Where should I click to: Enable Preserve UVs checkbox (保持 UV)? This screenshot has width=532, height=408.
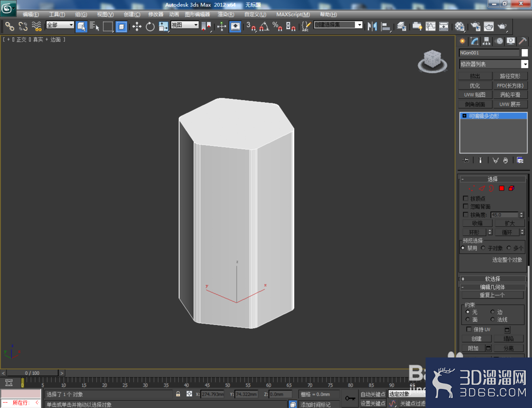[x=469, y=329]
